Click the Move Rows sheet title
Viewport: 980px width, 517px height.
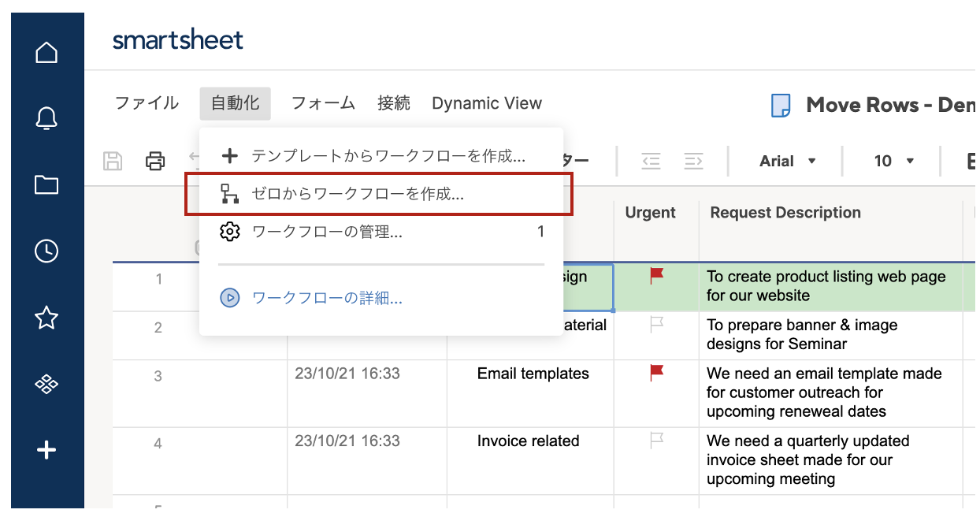[890, 105]
